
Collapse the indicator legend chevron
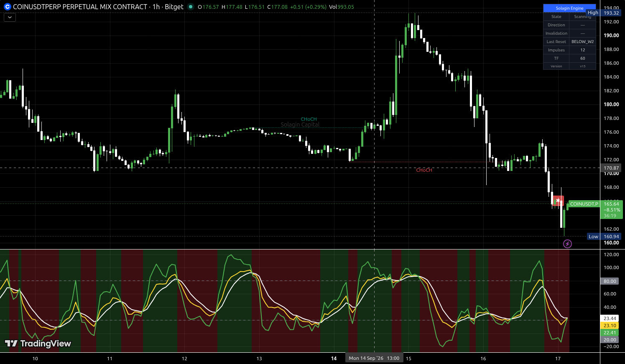pyautogui.click(x=10, y=18)
